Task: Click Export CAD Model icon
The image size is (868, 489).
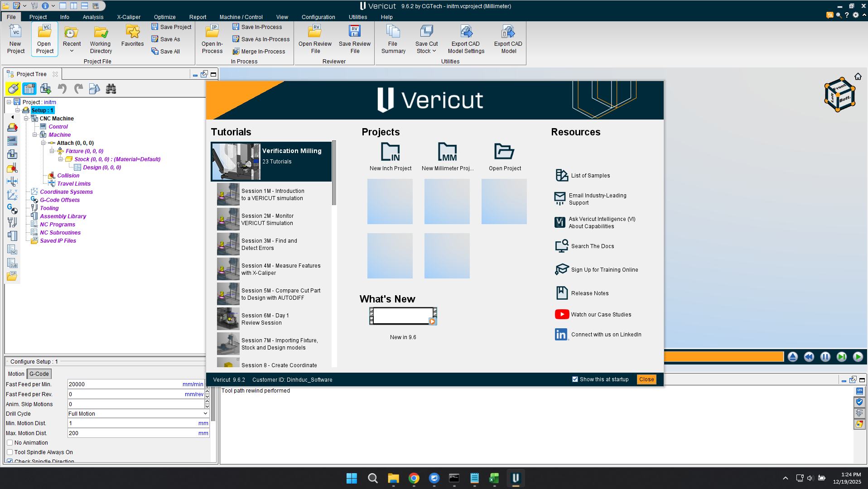Action: 508,38
